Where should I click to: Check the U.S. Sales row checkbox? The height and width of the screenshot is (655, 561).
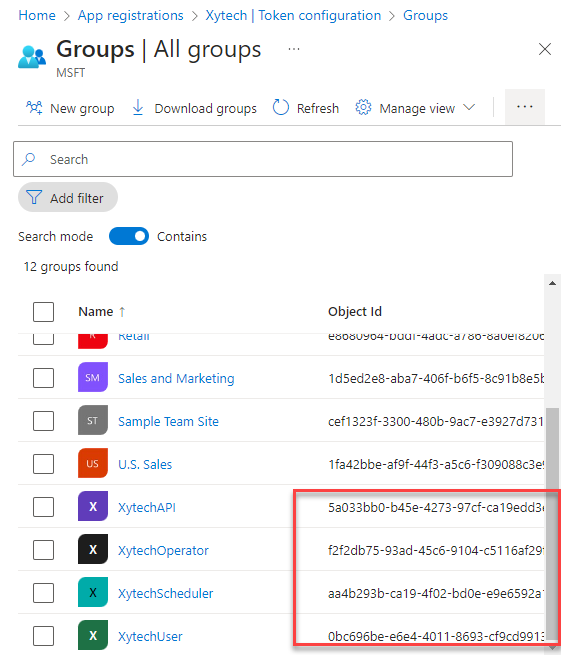click(43, 464)
